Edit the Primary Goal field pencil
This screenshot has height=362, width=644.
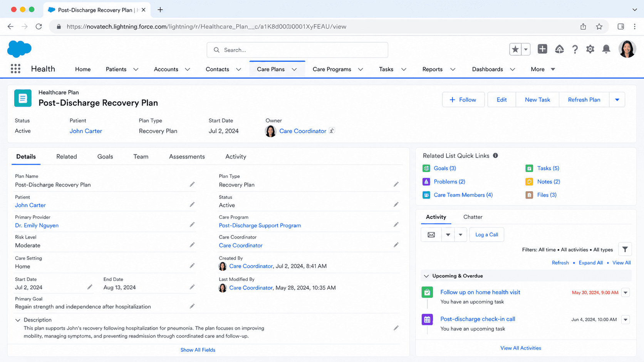(192, 306)
